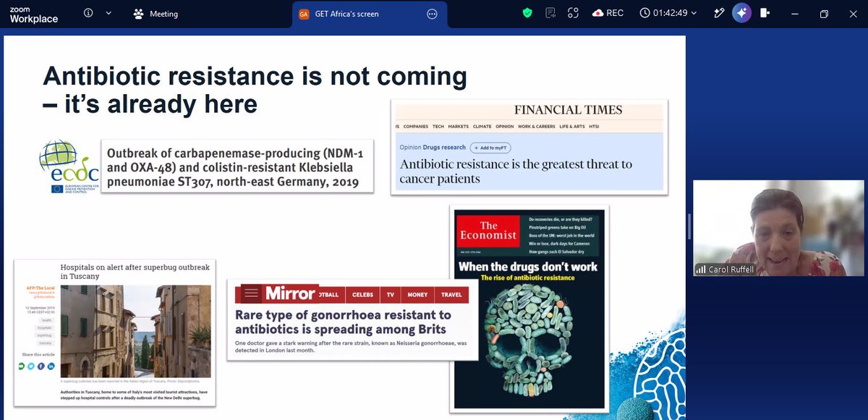The width and height of the screenshot is (868, 420).
Task: Click the signal bars icon beside Carol Ruffell
Action: click(700, 269)
